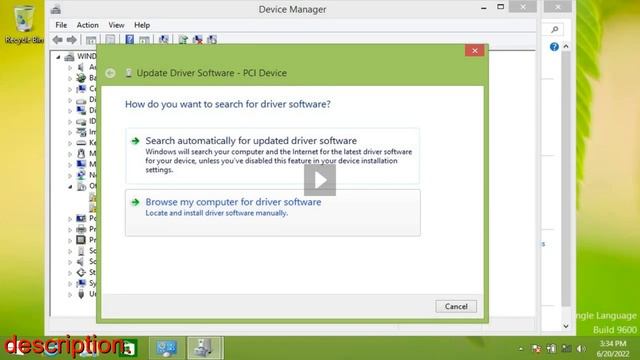640x360 pixels.
Task: Select the Other devices category icon
Action: (81, 186)
